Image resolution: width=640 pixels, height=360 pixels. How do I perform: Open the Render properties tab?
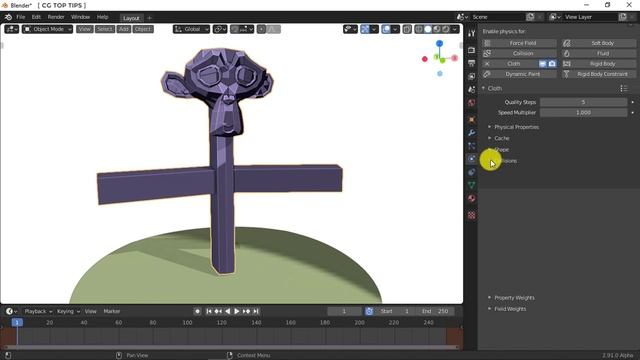pyautogui.click(x=471, y=50)
